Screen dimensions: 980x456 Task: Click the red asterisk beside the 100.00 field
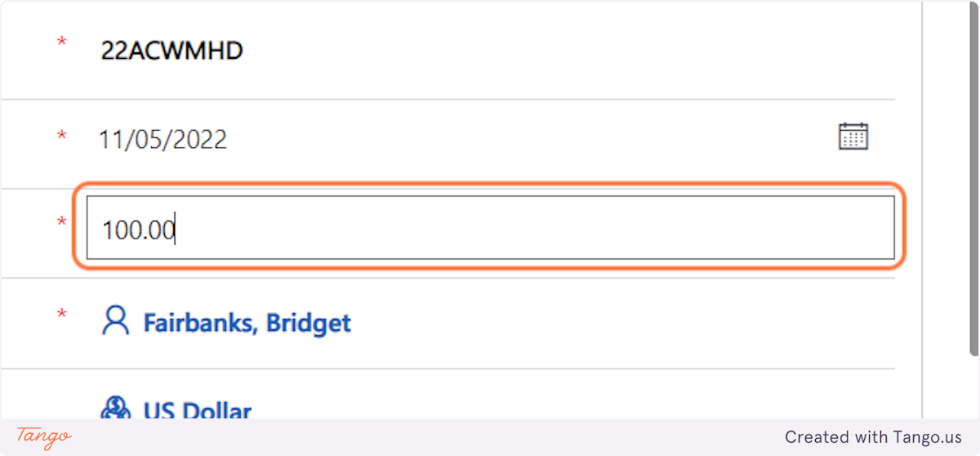click(62, 222)
